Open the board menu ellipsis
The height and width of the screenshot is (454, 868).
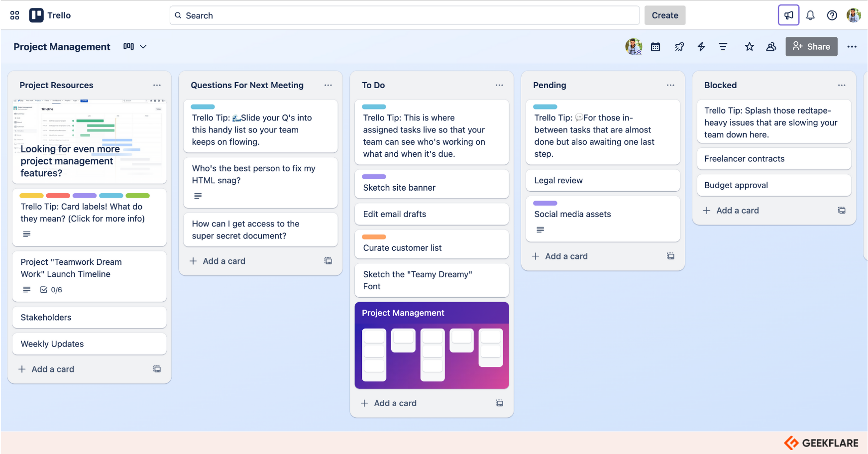point(852,47)
